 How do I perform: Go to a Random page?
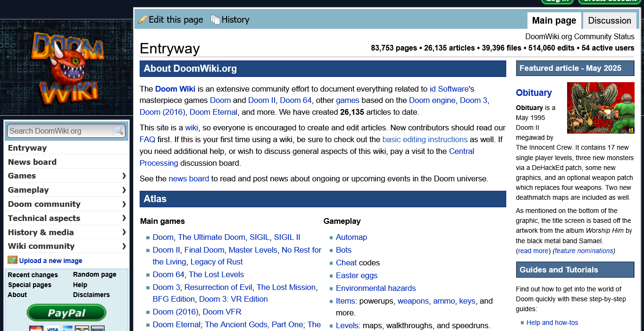[x=94, y=275]
